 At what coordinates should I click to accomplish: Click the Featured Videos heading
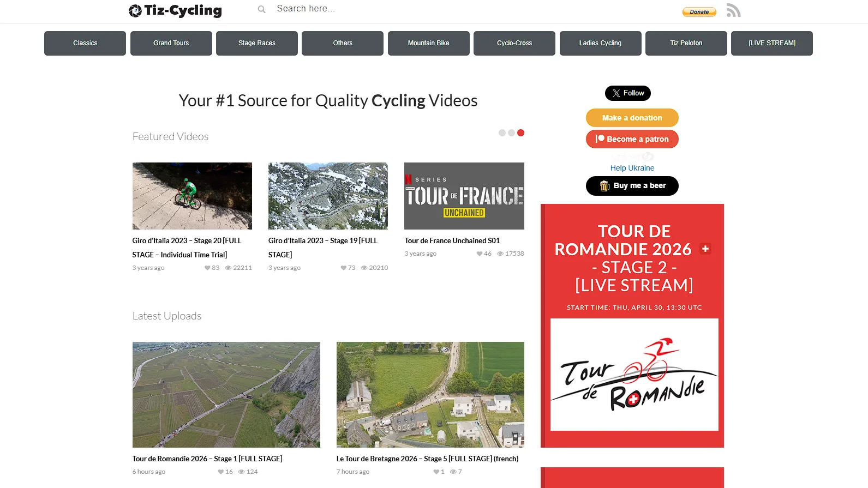click(170, 136)
